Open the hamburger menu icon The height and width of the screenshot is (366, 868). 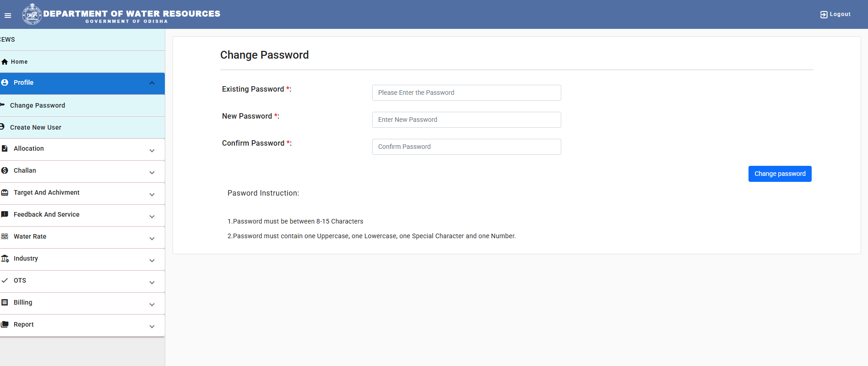coord(8,16)
